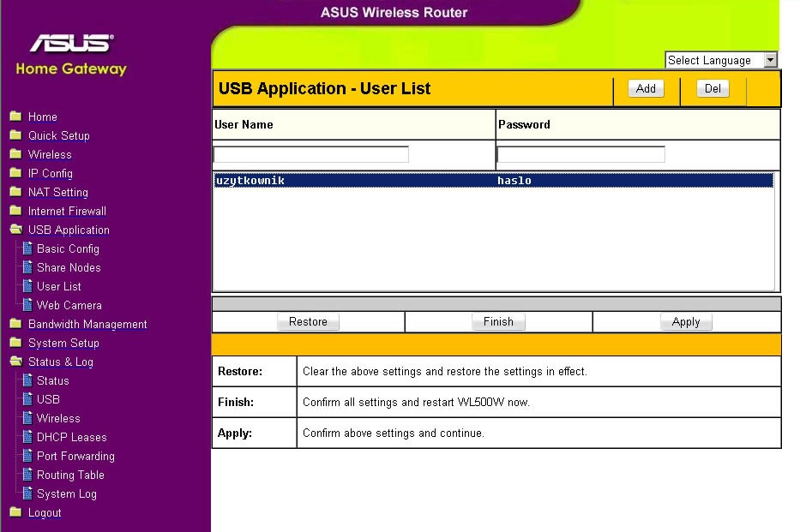Image resolution: width=800 pixels, height=532 pixels.
Task: Go to Basic Config page
Action: pos(69,248)
